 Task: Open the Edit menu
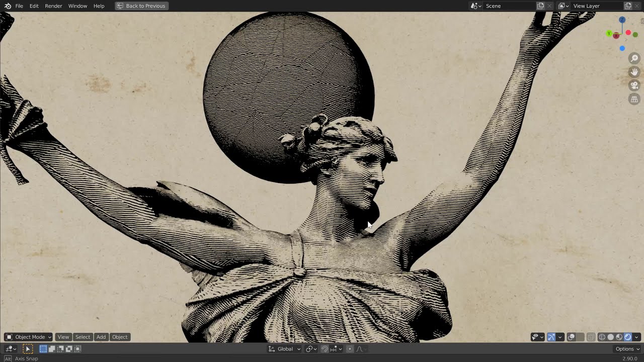(34, 6)
